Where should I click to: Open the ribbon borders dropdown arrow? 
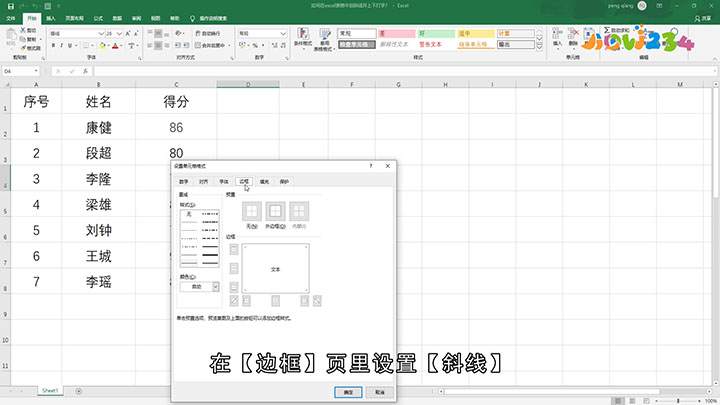point(92,45)
